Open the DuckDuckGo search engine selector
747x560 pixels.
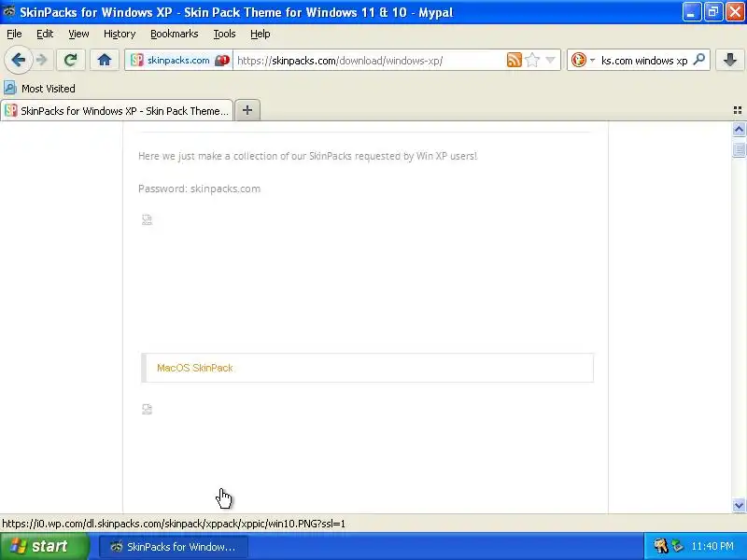pos(583,60)
